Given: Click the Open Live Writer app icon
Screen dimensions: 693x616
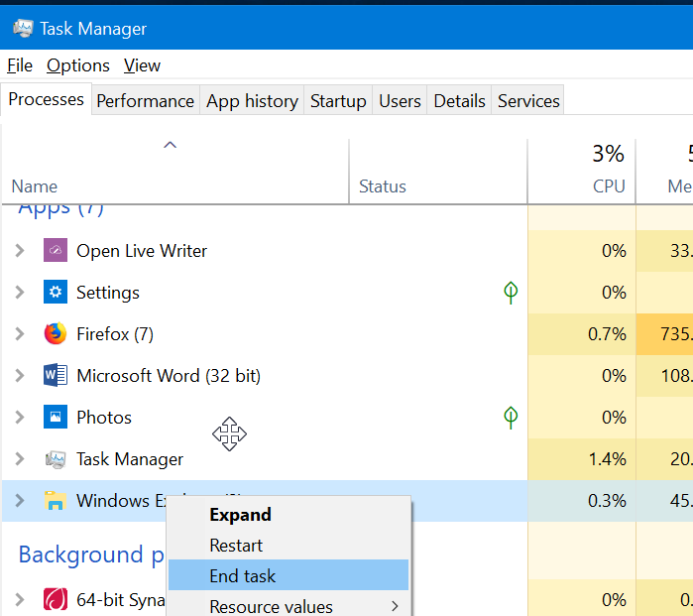Looking at the screenshot, I should 56,250.
